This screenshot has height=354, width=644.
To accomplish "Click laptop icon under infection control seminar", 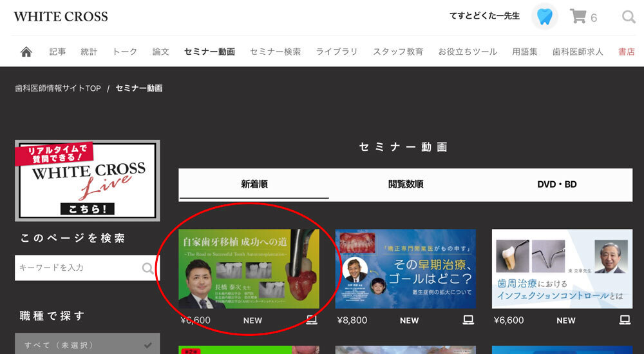I will coord(625,320).
